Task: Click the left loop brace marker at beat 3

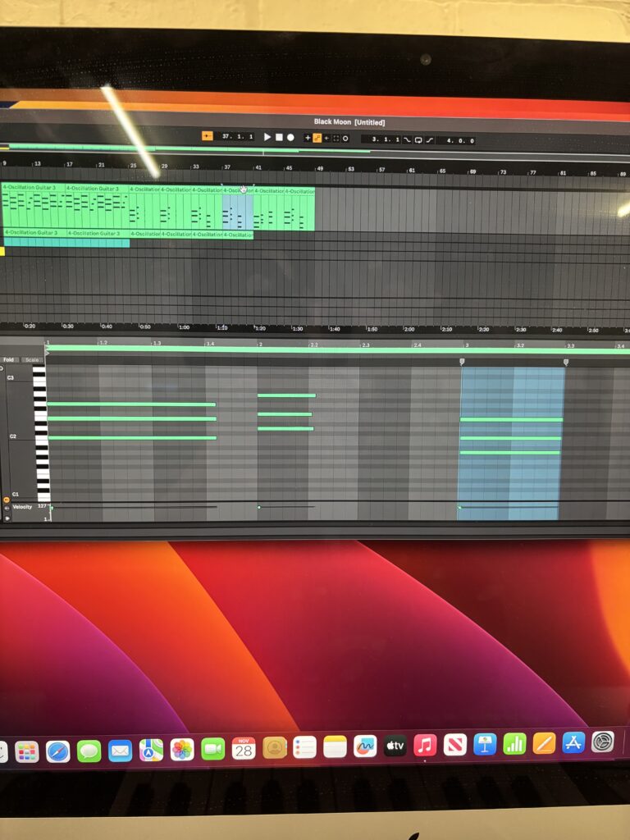Action: click(463, 362)
